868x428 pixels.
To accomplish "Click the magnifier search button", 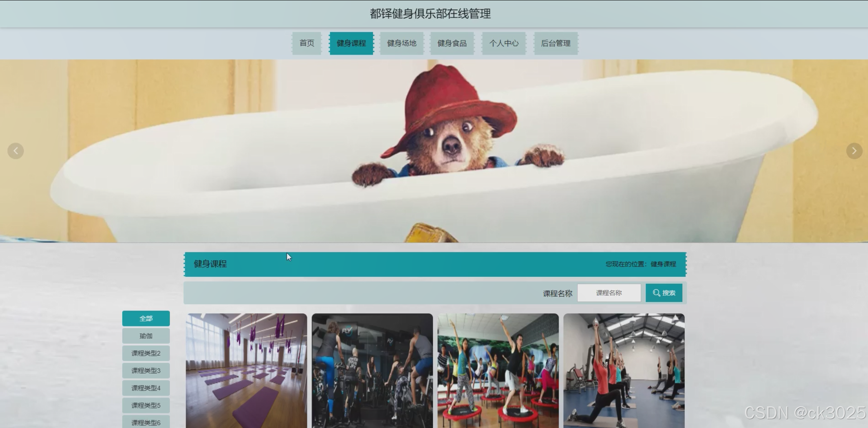I will (x=664, y=293).
